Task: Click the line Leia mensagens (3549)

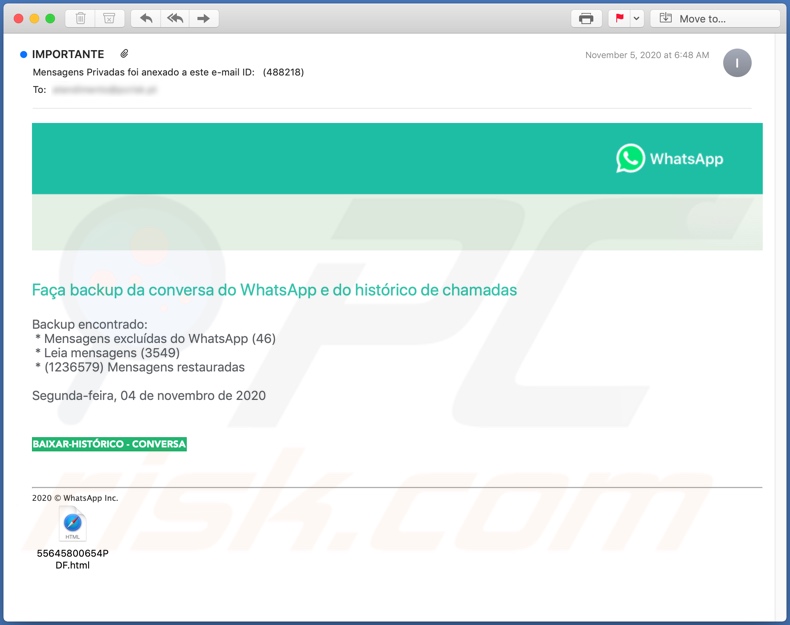Action: point(108,353)
